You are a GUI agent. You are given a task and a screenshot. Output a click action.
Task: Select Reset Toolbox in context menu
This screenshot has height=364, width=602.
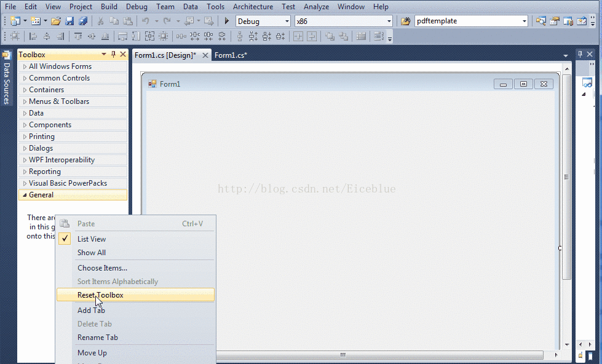pos(135,295)
